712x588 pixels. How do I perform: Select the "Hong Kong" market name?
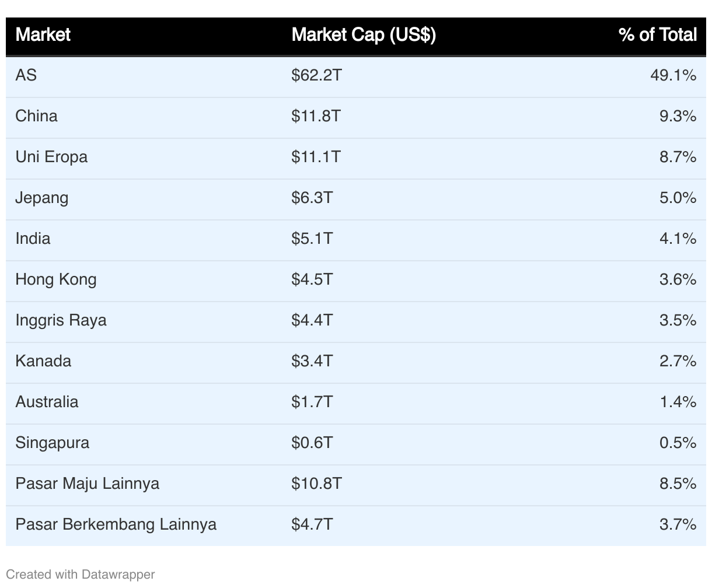[x=56, y=279]
